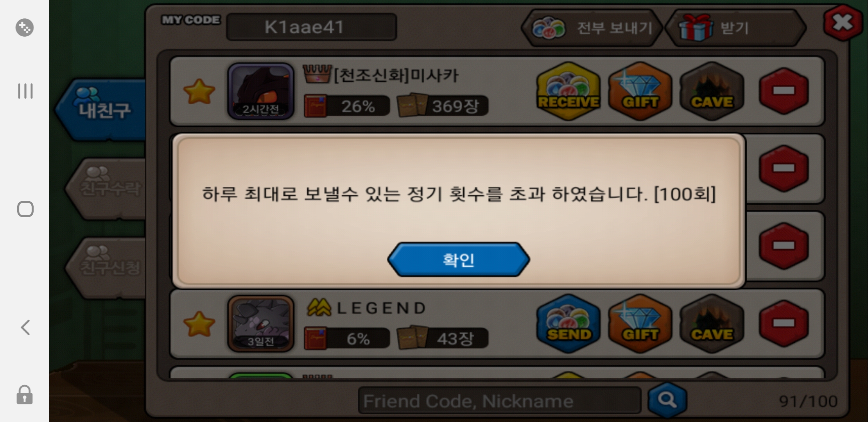Tap RECEIVE icon for 미사카 friend

[568, 91]
